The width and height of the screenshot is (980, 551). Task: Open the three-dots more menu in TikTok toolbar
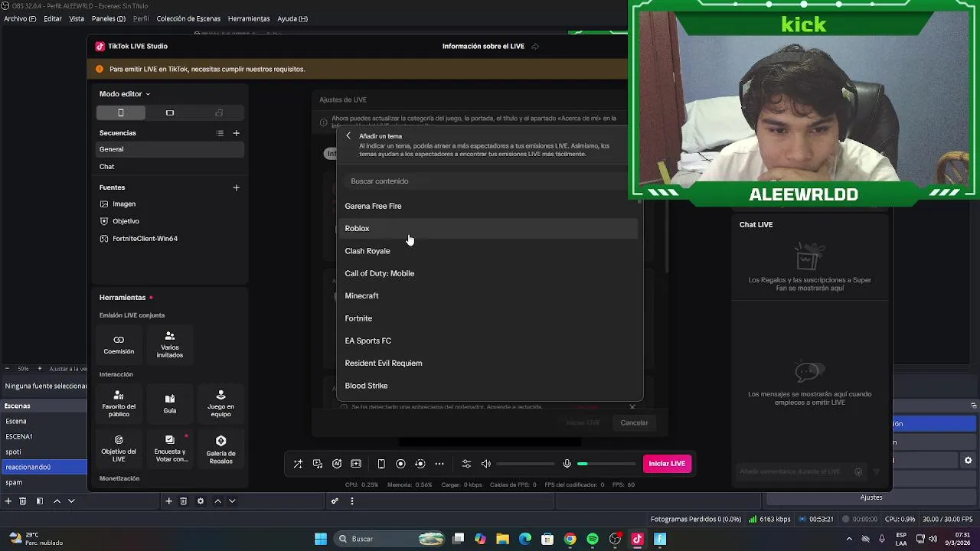tap(439, 464)
